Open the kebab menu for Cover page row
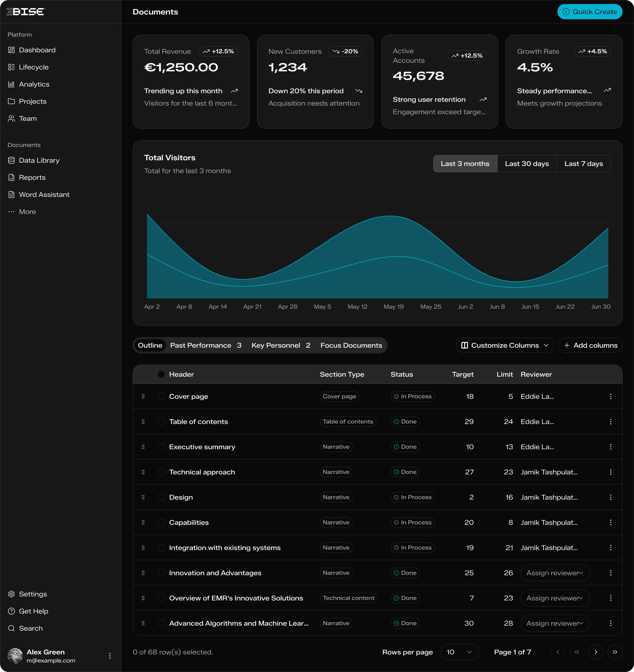 (x=611, y=396)
